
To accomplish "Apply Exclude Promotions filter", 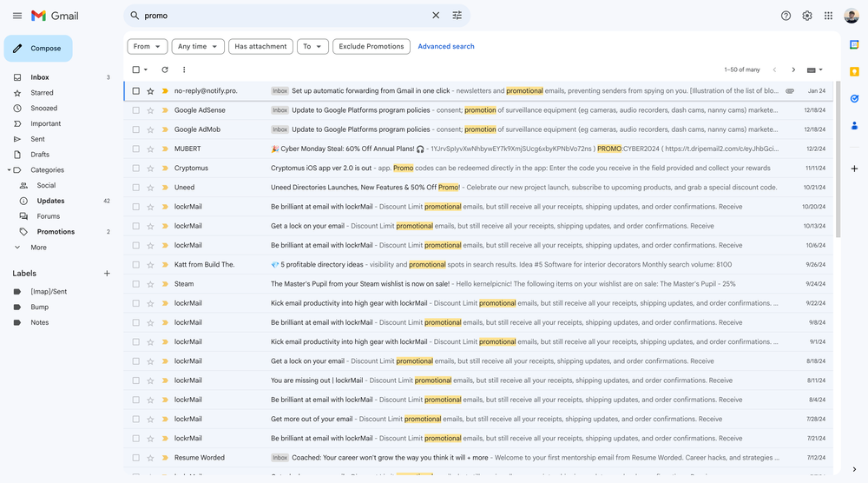I will pos(372,47).
